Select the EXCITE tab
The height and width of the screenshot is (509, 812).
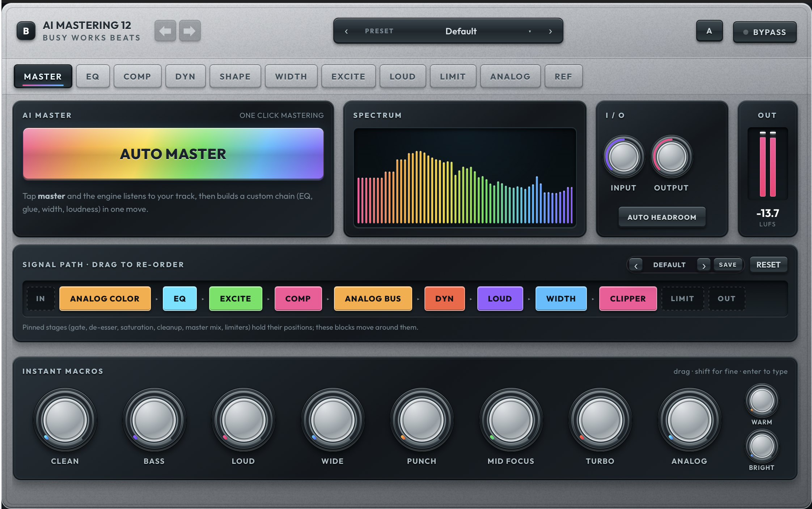(x=348, y=76)
